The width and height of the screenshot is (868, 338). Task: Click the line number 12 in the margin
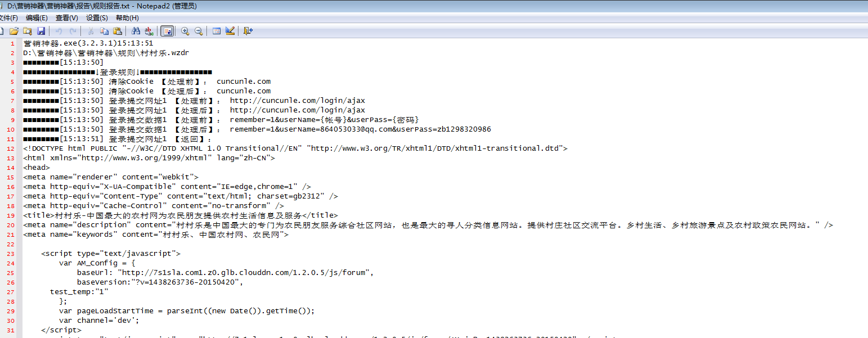[12, 148]
